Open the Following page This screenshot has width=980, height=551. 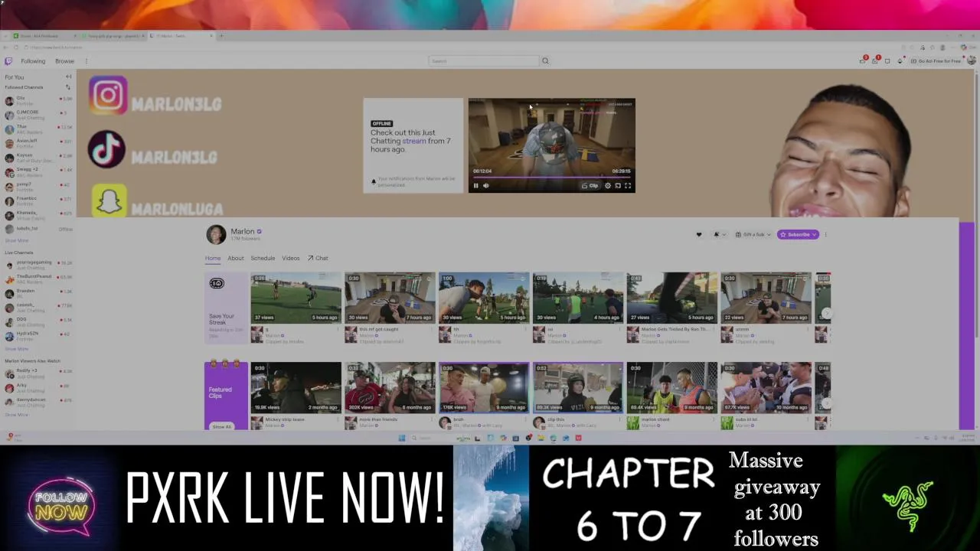click(x=33, y=61)
